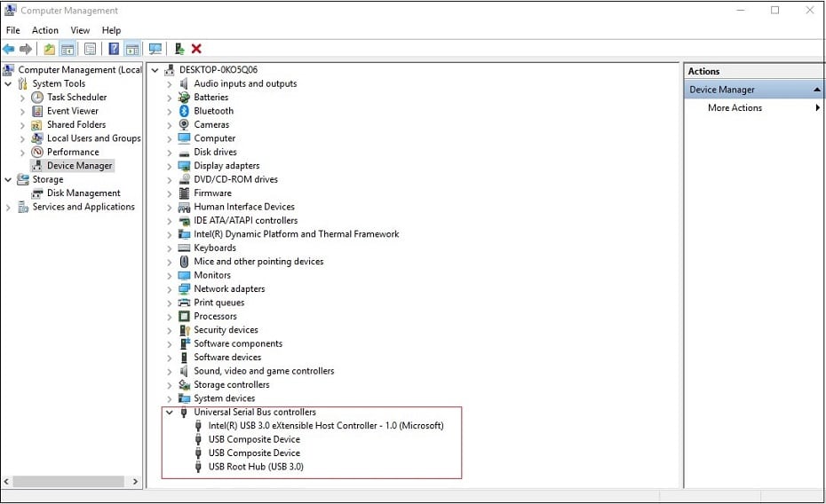Expand the Display adapters category
This screenshot has width=826, height=504.
[x=169, y=166]
